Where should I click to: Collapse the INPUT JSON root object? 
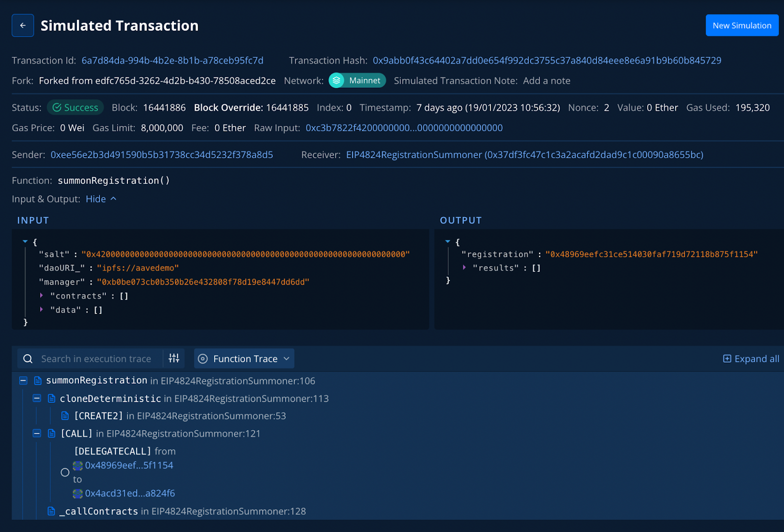click(x=25, y=242)
